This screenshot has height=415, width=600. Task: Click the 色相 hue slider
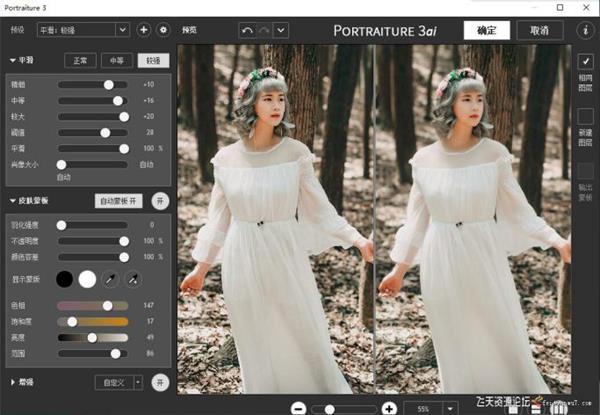pos(92,305)
